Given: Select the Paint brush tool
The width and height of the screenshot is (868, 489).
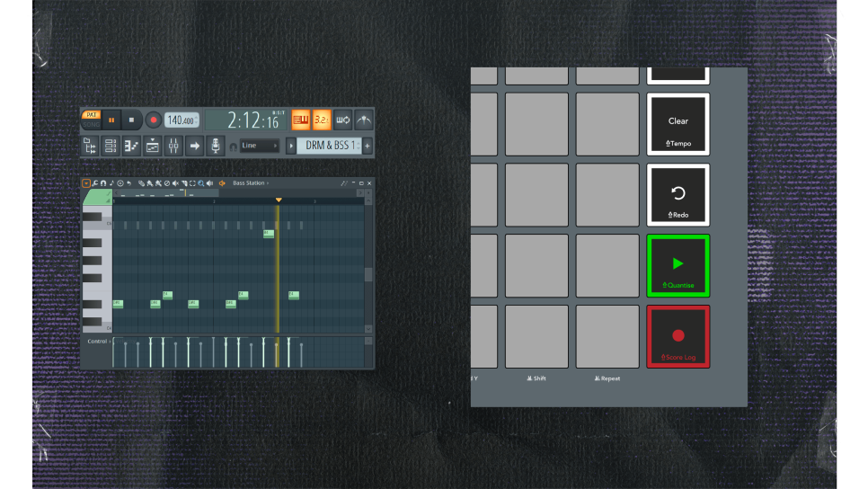Looking at the screenshot, I should pos(150,183).
